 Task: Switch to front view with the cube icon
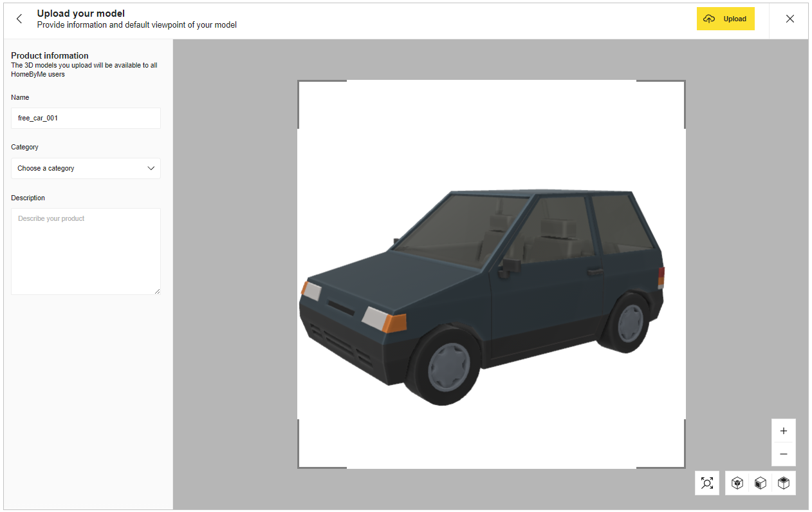click(x=761, y=483)
